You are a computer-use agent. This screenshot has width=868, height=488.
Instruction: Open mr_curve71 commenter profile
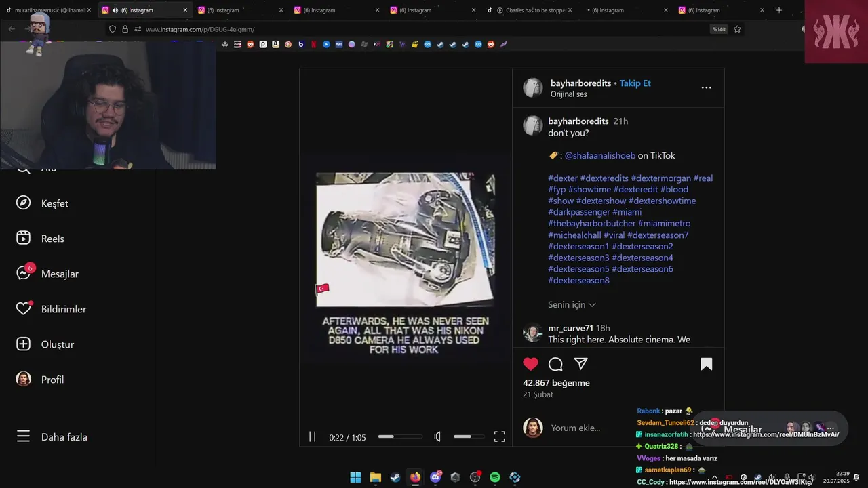coord(570,328)
